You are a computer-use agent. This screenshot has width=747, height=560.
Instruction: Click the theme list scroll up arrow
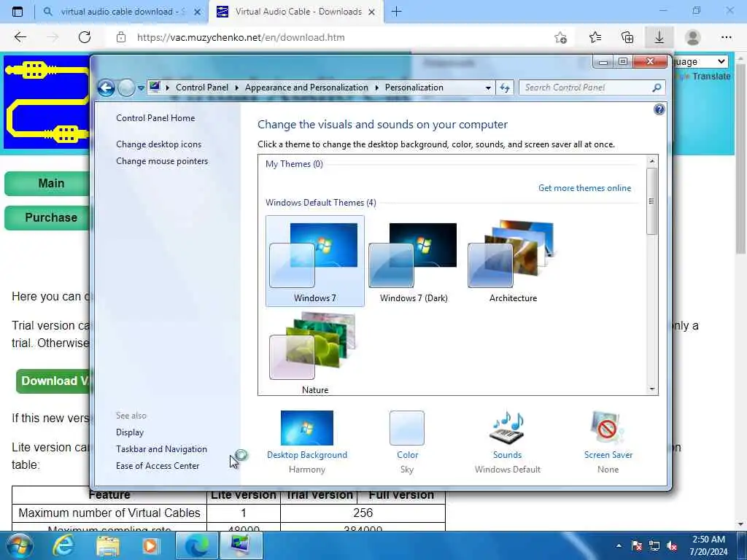(651, 161)
